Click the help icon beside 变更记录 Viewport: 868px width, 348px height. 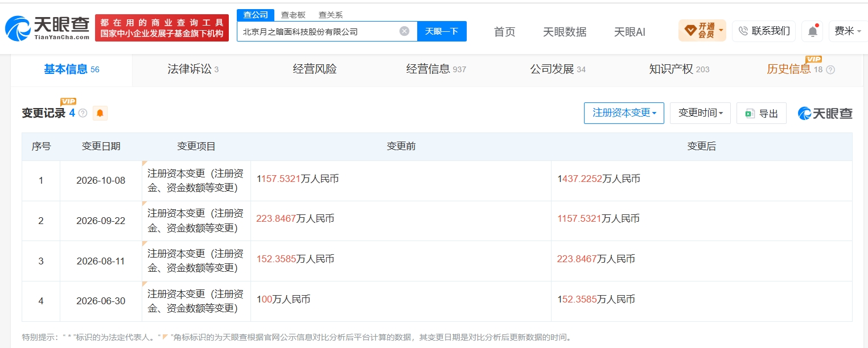[x=83, y=113]
